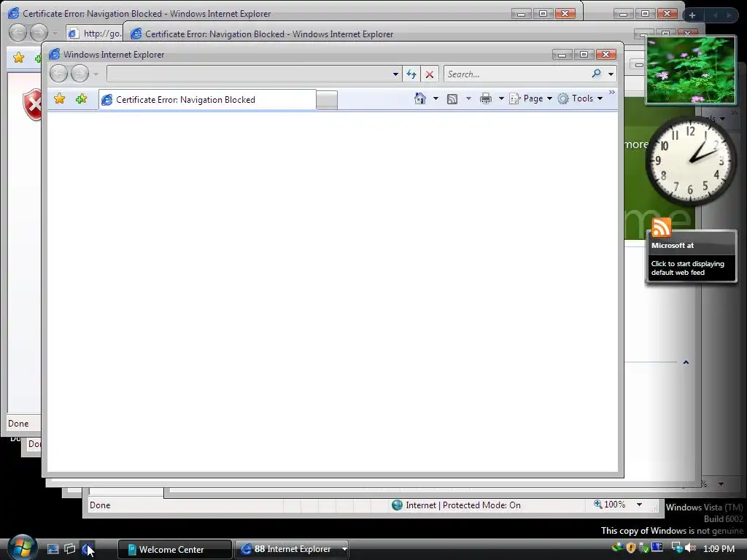Click inside the Search box
The height and width of the screenshot is (560, 747).
pos(517,74)
